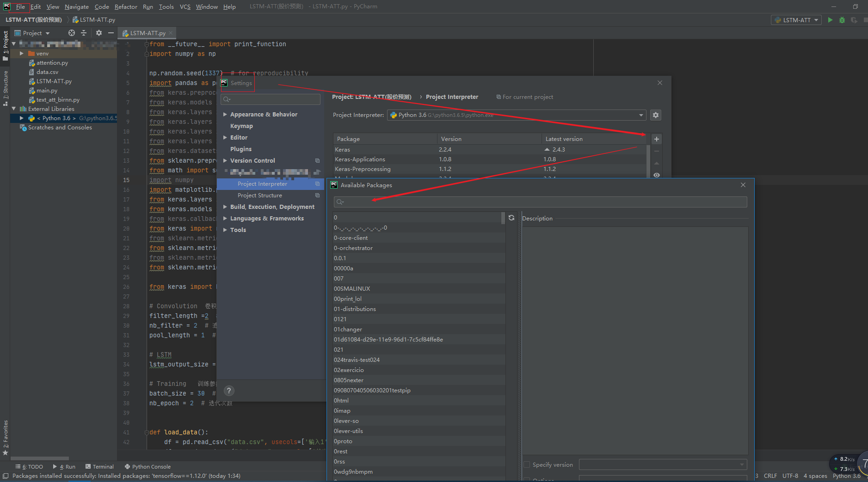Focus the Settings search box
The width and height of the screenshot is (868, 482).
(x=271, y=99)
